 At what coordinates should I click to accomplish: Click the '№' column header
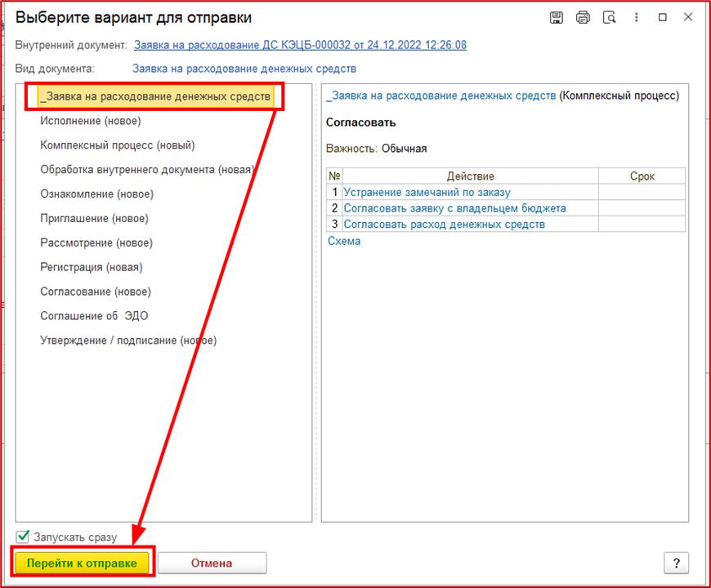pyautogui.click(x=334, y=176)
